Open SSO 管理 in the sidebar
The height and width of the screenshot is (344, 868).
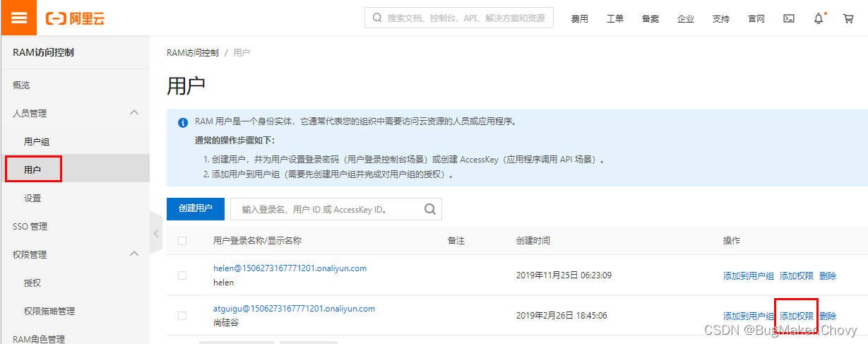pyautogui.click(x=30, y=226)
